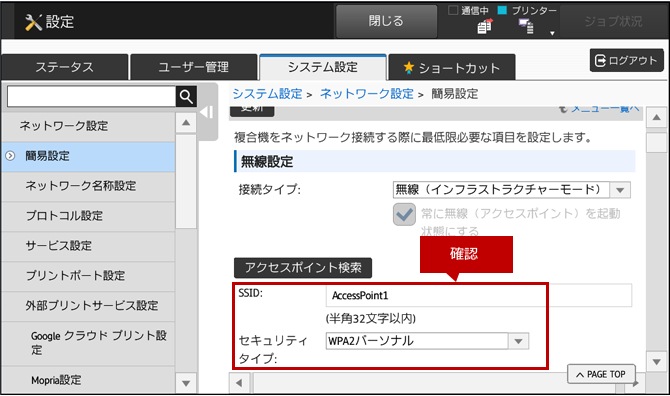Screen dimensions: 670x396
Task: Select the システム設定 tab
Action: [323, 67]
